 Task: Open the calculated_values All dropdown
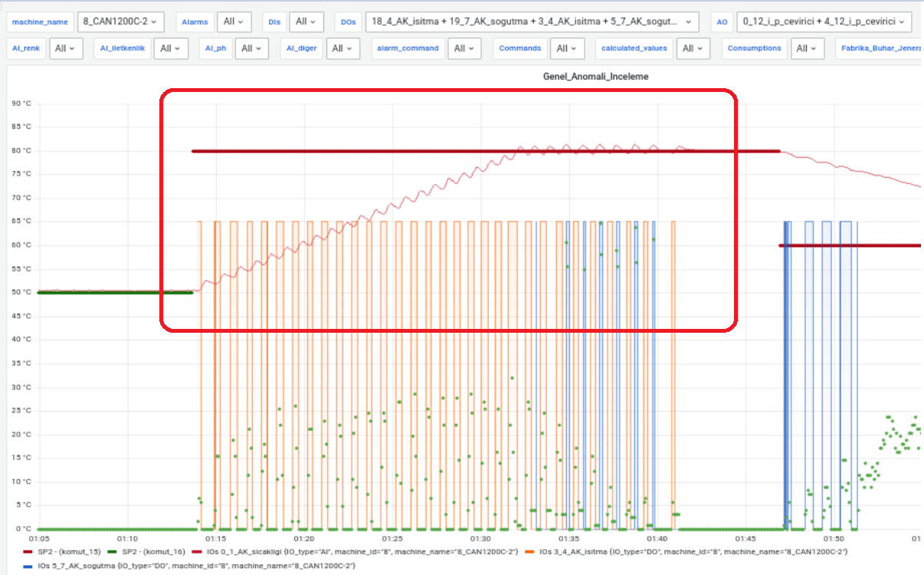point(693,48)
